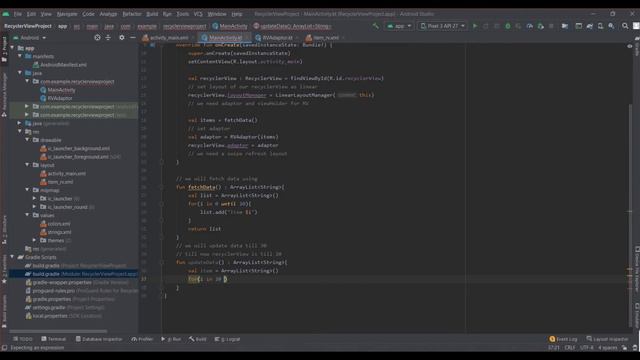Click the CRLF line separator in status bar
The image size is (640, 360).
(x=569, y=348)
